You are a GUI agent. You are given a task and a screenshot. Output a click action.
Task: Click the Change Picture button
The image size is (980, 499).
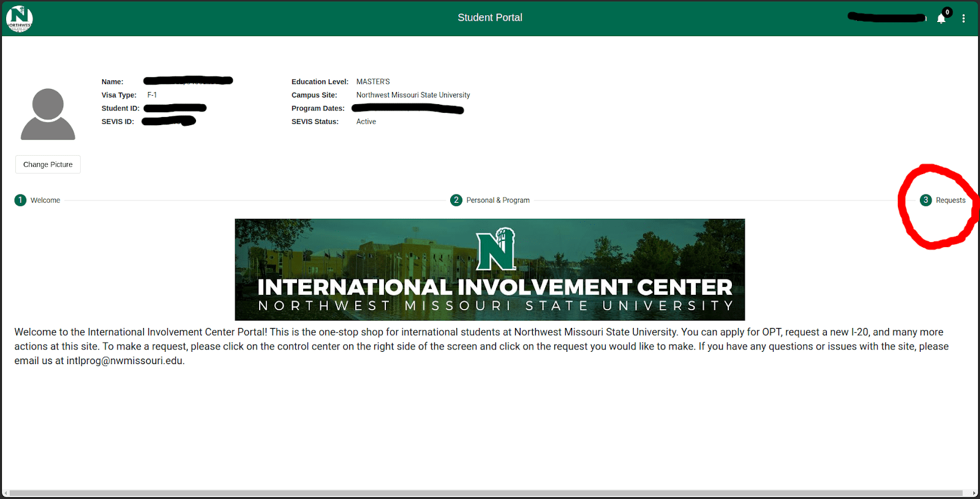click(x=48, y=164)
